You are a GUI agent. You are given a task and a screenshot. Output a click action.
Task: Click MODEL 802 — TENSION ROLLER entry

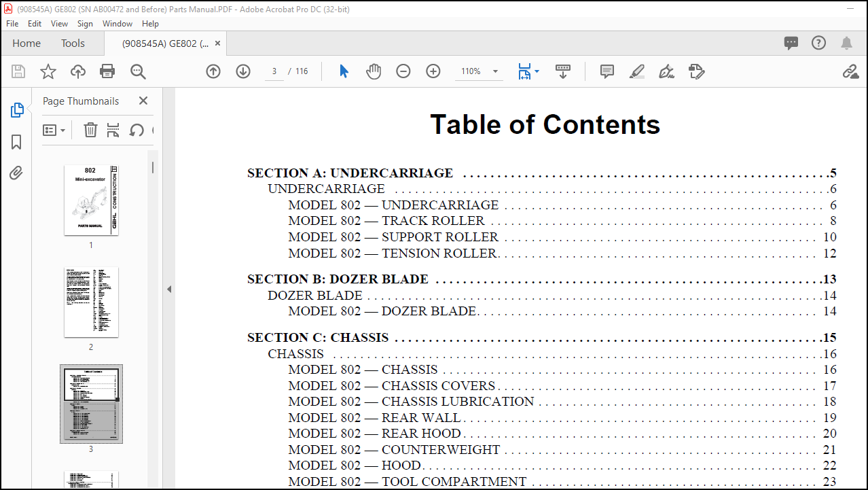(562, 253)
